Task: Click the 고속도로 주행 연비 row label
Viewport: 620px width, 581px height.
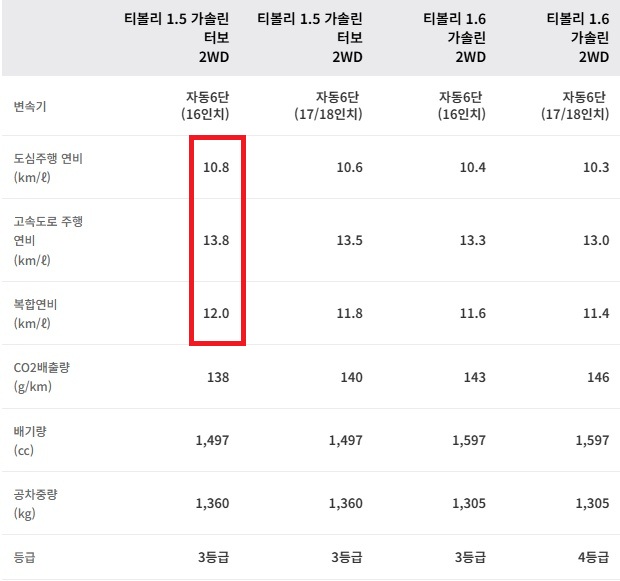Action: point(48,240)
